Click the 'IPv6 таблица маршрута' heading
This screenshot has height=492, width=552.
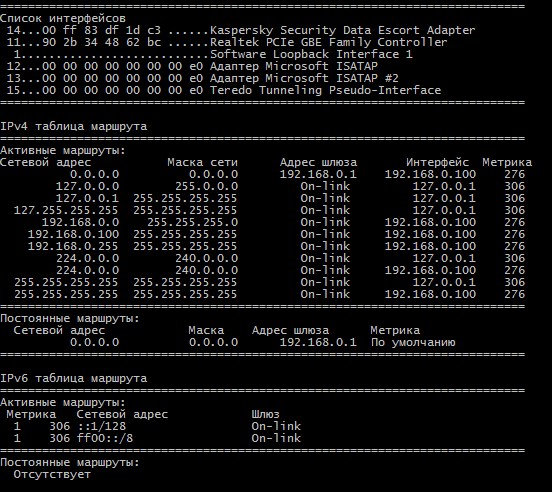[73, 378]
